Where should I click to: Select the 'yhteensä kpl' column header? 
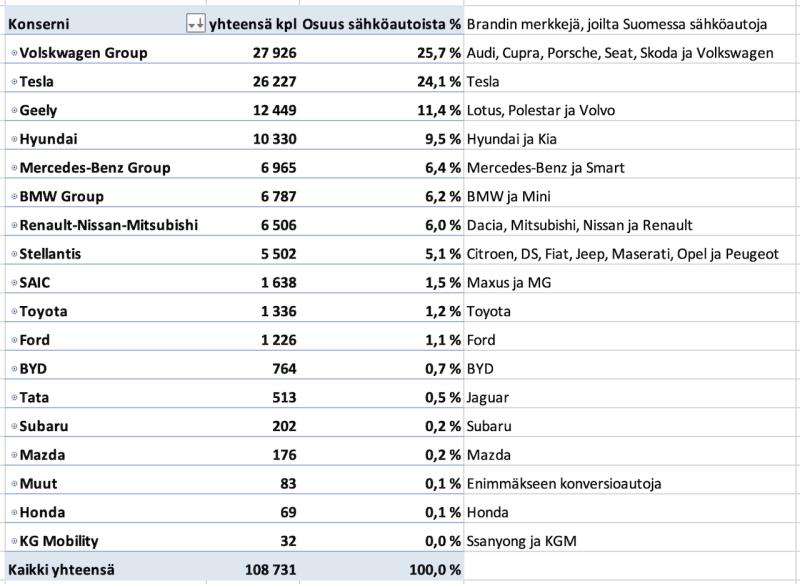[x=253, y=24]
